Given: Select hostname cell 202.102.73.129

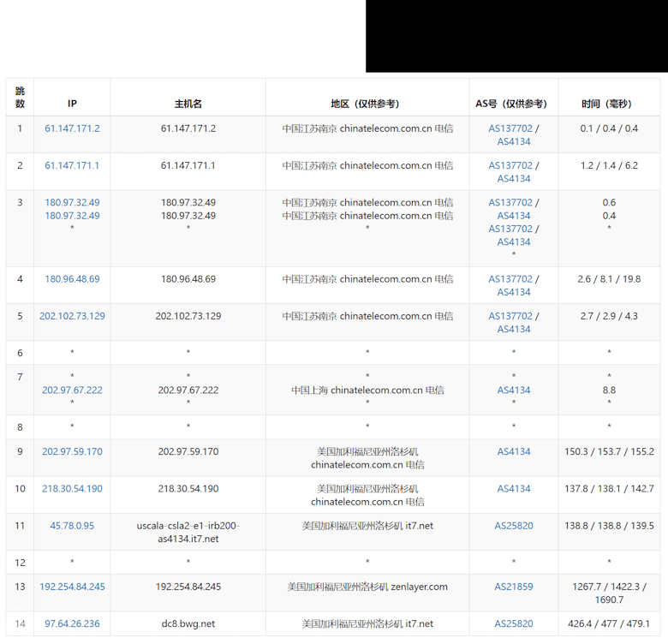Looking at the screenshot, I should [x=188, y=317].
